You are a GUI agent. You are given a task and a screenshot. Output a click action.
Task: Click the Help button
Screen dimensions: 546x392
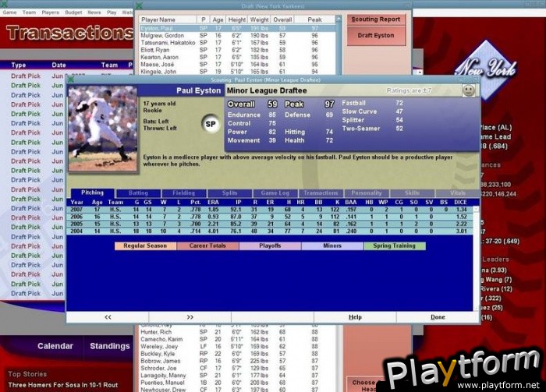(x=355, y=317)
